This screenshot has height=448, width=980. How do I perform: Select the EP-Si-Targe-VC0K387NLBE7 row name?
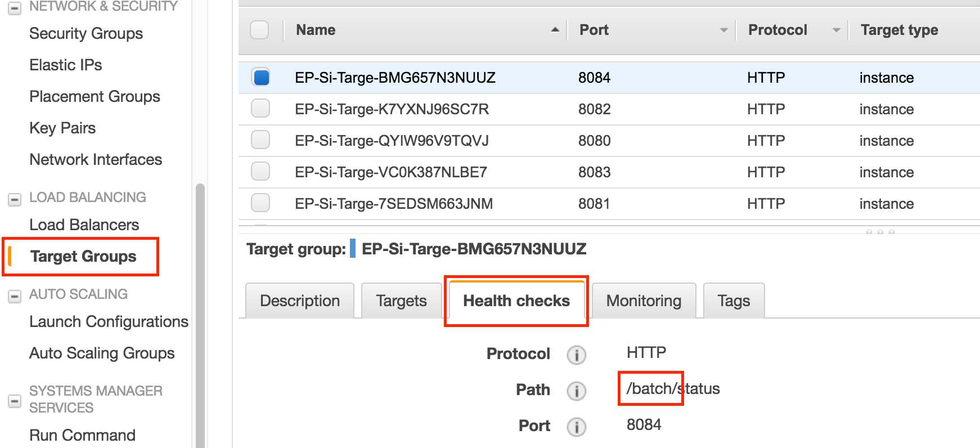(391, 172)
